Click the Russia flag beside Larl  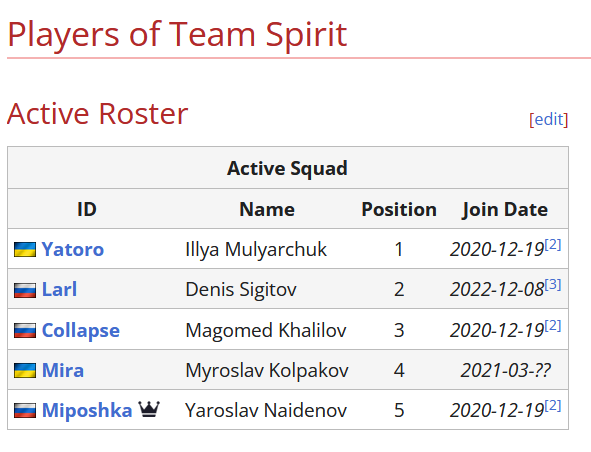[x=25, y=290]
